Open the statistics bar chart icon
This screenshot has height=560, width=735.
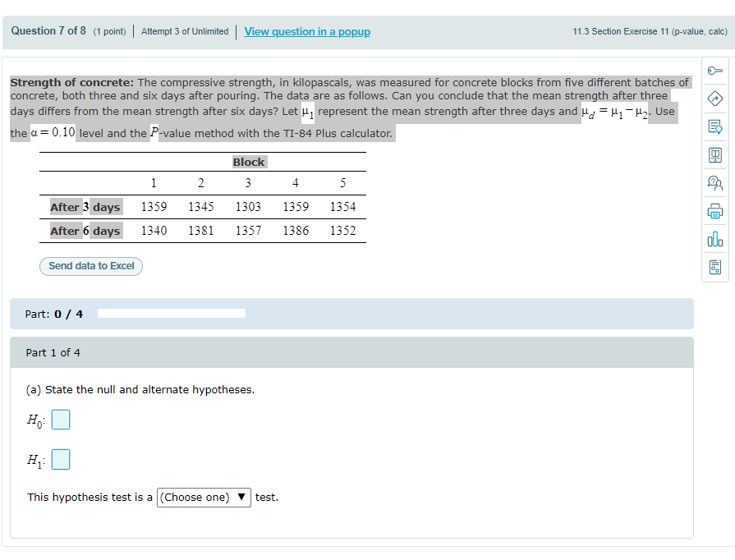point(715,239)
